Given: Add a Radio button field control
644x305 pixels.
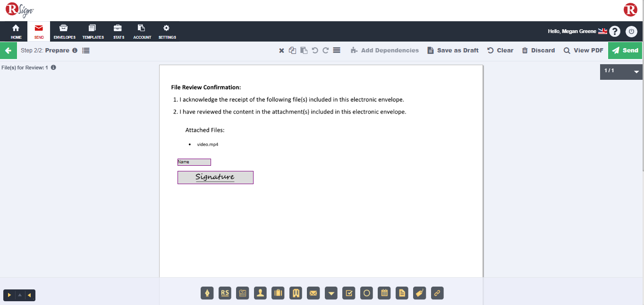Looking at the screenshot, I should [366, 293].
